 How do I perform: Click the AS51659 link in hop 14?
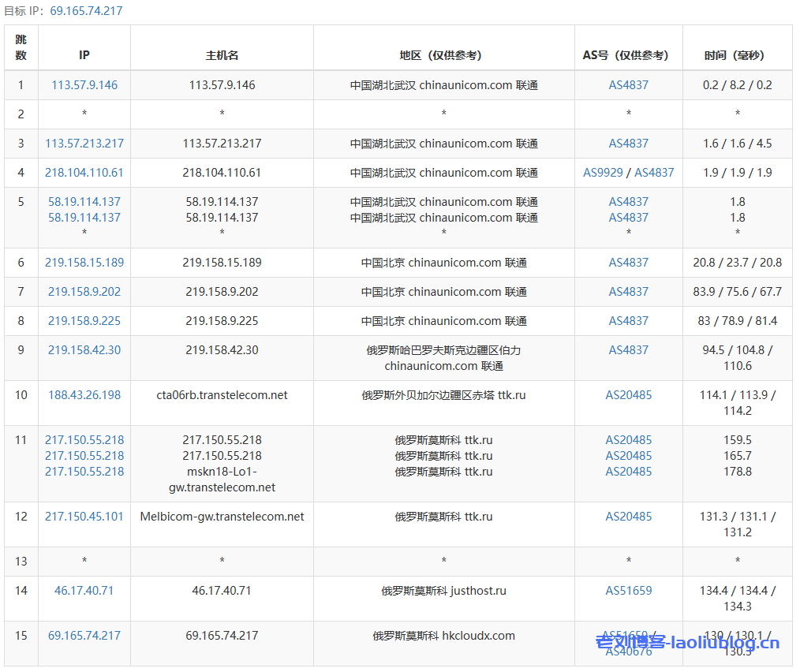point(629,590)
